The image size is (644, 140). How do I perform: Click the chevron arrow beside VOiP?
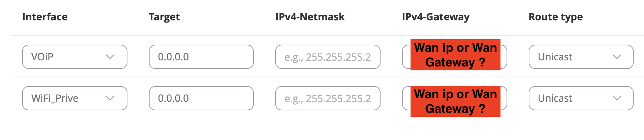(110, 57)
